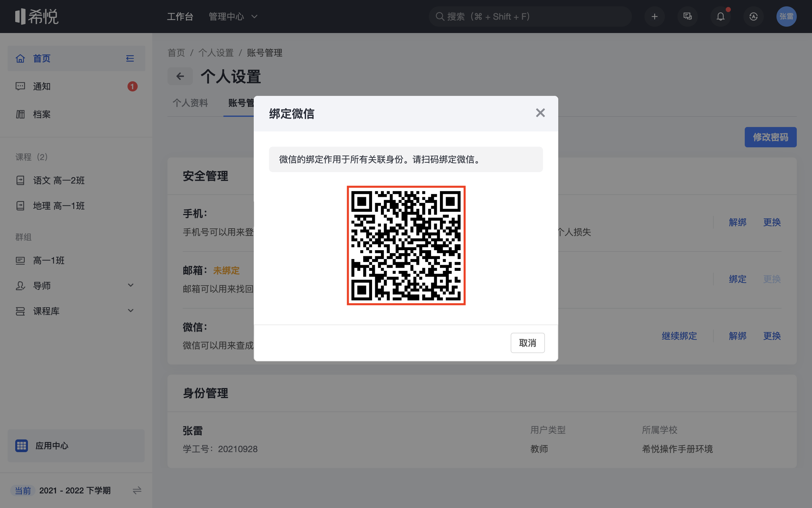Open the messages chat icon in the header

(687, 17)
